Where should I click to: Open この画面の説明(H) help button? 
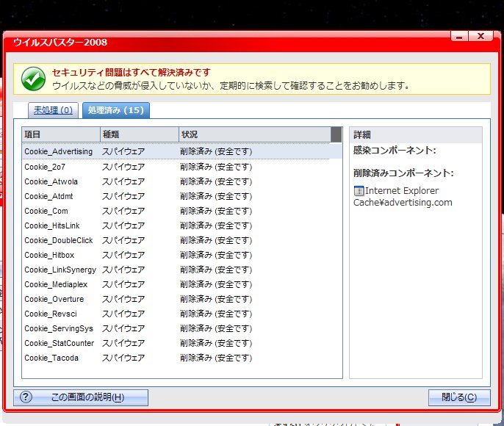[x=81, y=397]
